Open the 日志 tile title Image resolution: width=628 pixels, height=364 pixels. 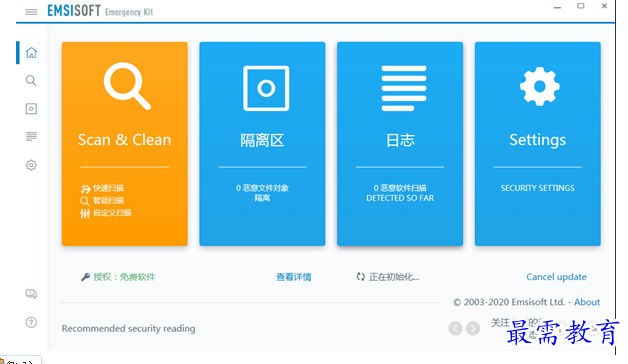[400, 140]
